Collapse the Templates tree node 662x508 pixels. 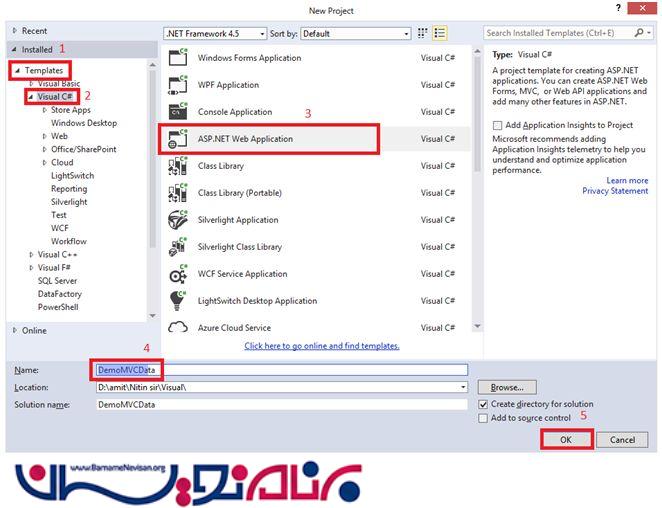coord(17,71)
